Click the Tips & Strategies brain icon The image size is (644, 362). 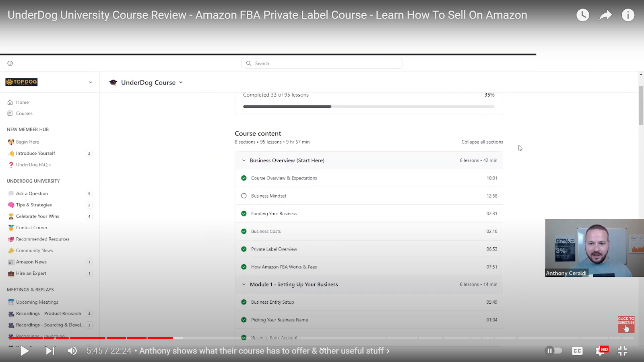[x=11, y=205]
